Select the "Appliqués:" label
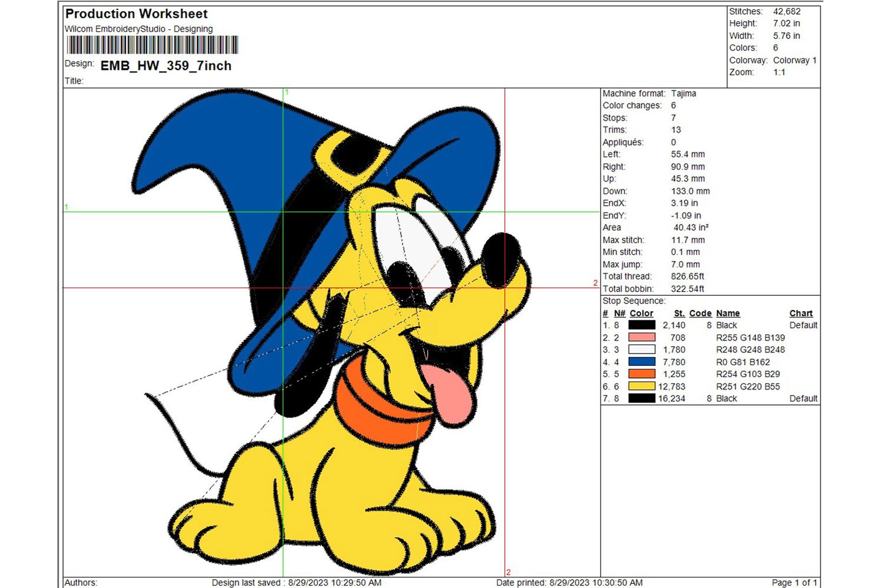This screenshot has width=884, height=588. 623,142
